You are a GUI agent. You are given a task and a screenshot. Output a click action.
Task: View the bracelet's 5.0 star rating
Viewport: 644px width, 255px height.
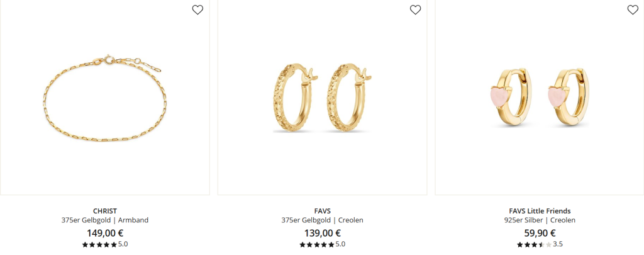105,244
